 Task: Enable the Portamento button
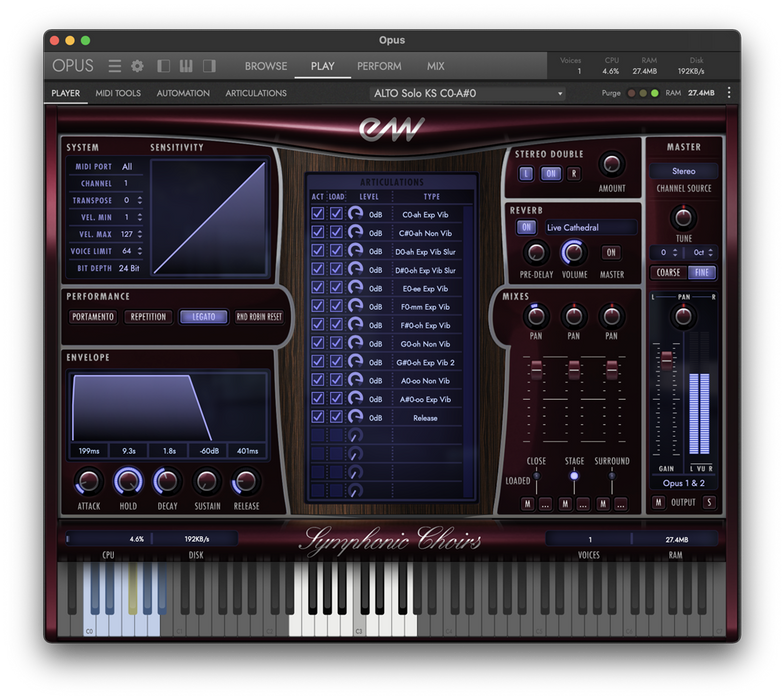pos(93,317)
